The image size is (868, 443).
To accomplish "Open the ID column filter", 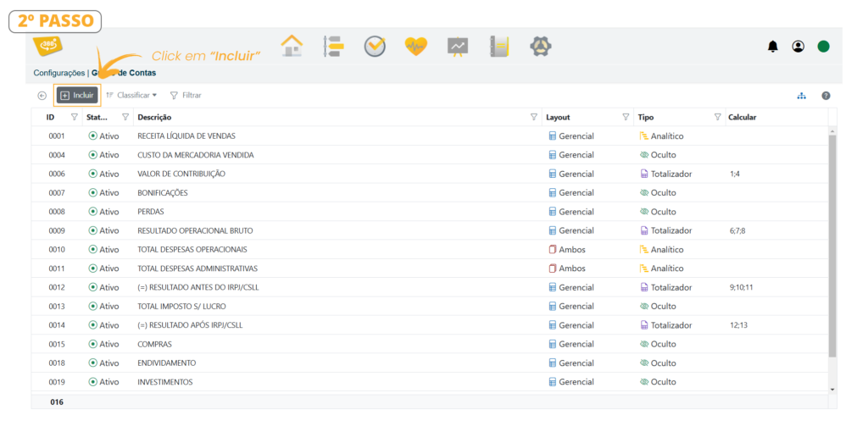I will (75, 117).
